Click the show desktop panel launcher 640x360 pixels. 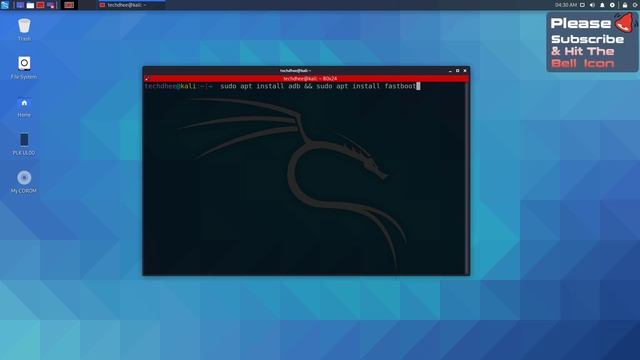(x=20, y=5)
